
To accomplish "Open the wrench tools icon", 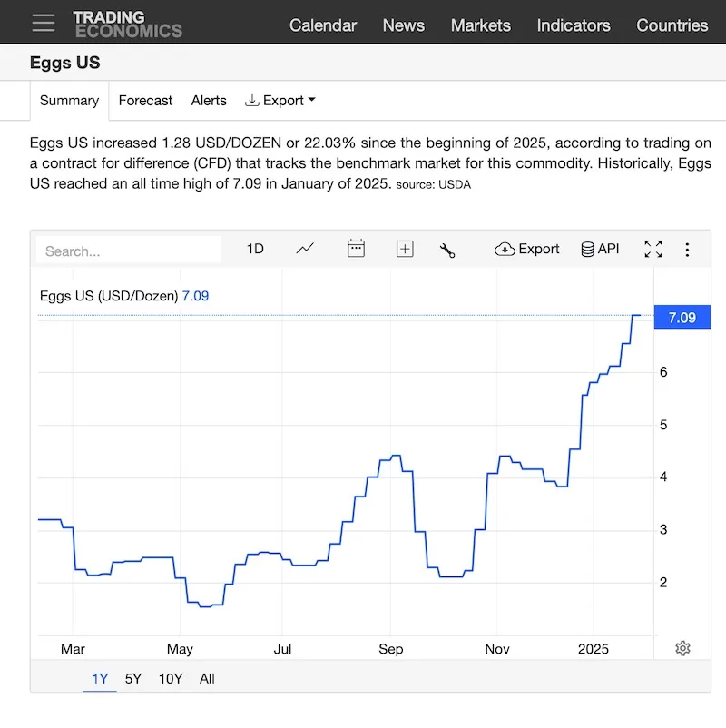I will pyautogui.click(x=447, y=251).
